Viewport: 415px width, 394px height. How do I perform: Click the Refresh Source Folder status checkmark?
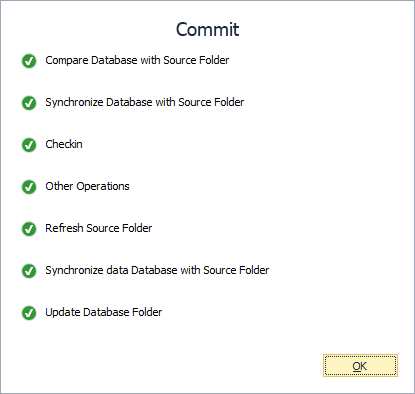click(x=29, y=229)
